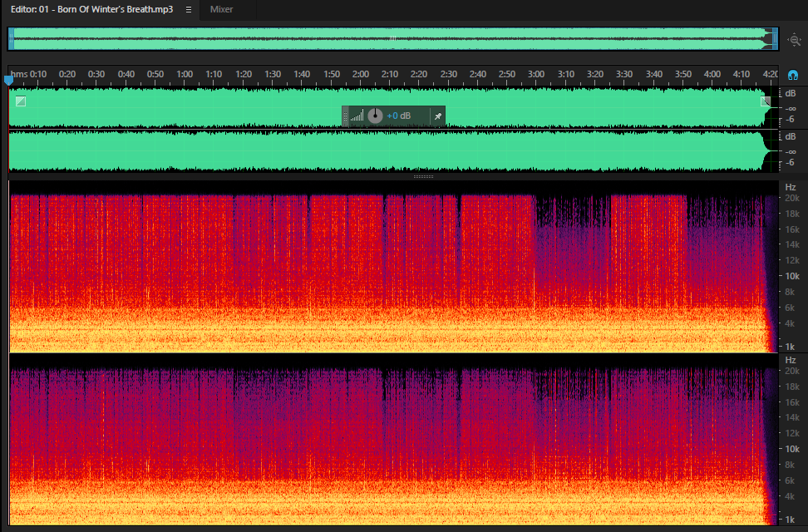This screenshot has width=808, height=532.
Task: Click the overview navigator waveform
Action: tap(392, 39)
